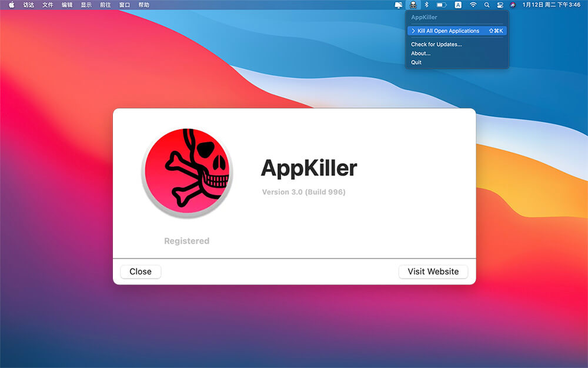Open the 访达 Finder menu
The width and height of the screenshot is (588, 368).
(28, 5)
